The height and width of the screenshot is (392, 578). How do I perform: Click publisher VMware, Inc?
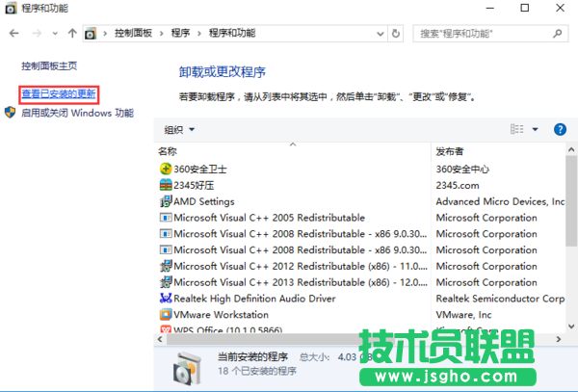click(x=463, y=315)
